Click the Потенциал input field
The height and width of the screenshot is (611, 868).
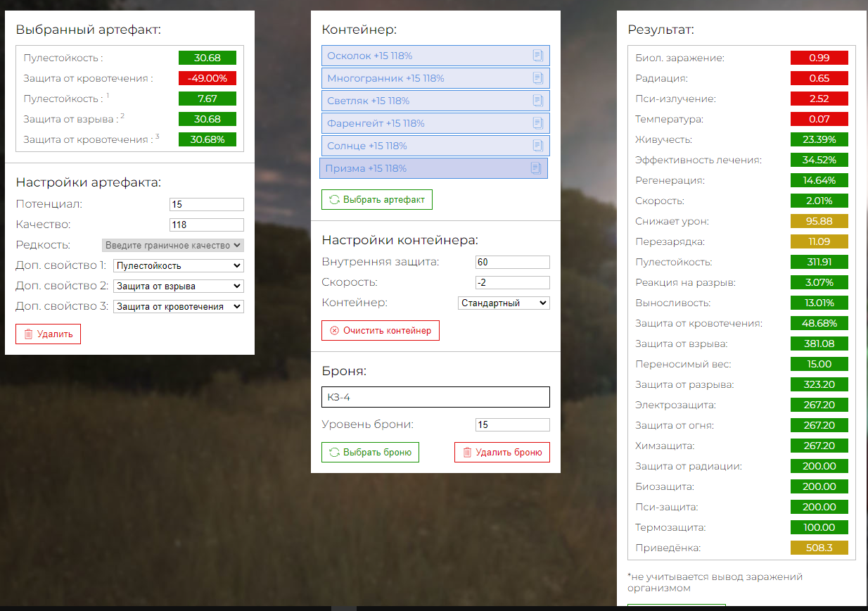(x=206, y=205)
